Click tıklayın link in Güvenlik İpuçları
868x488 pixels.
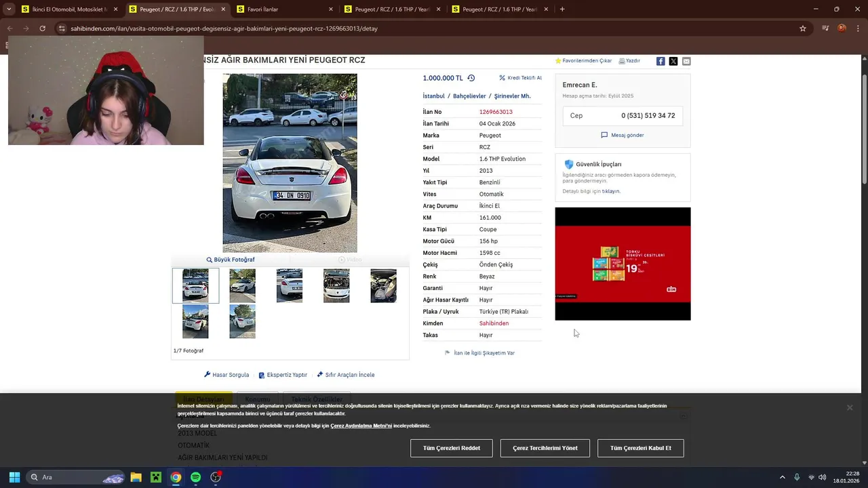click(611, 191)
